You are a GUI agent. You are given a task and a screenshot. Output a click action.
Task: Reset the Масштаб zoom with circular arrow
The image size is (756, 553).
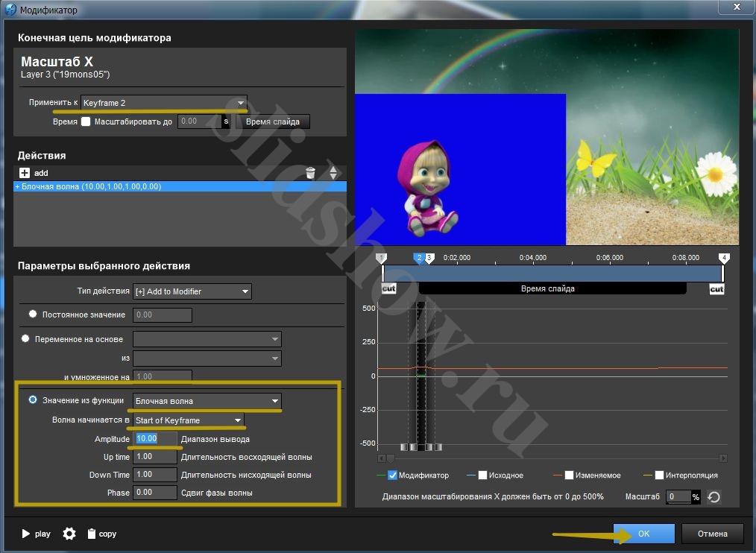tap(714, 496)
